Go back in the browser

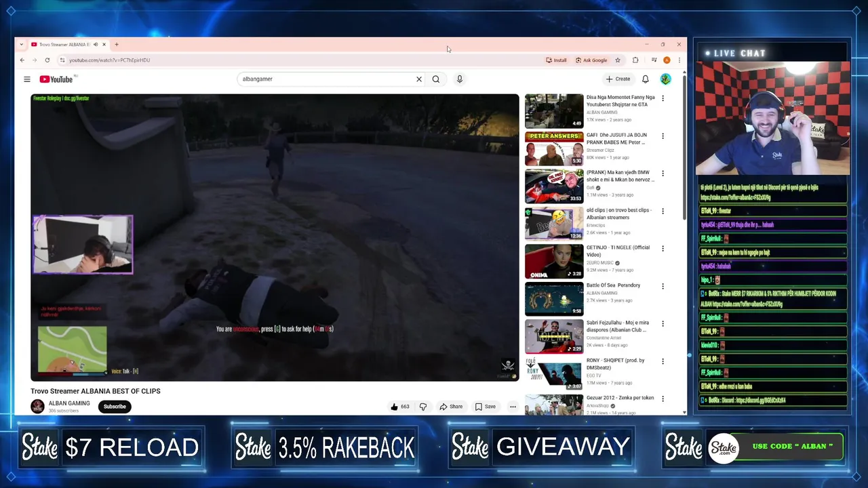pyautogui.click(x=22, y=60)
